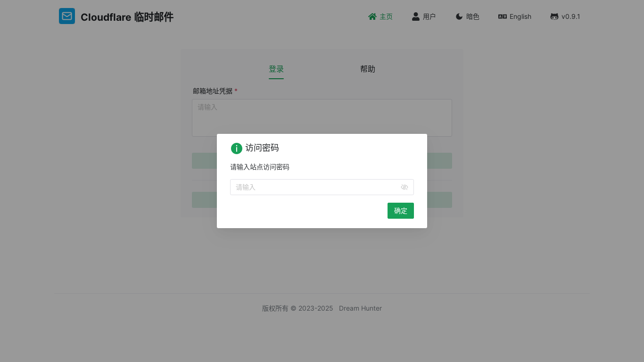Image resolution: width=644 pixels, height=362 pixels.
Task: Open the 用户 menu item
Action: click(429, 16)
